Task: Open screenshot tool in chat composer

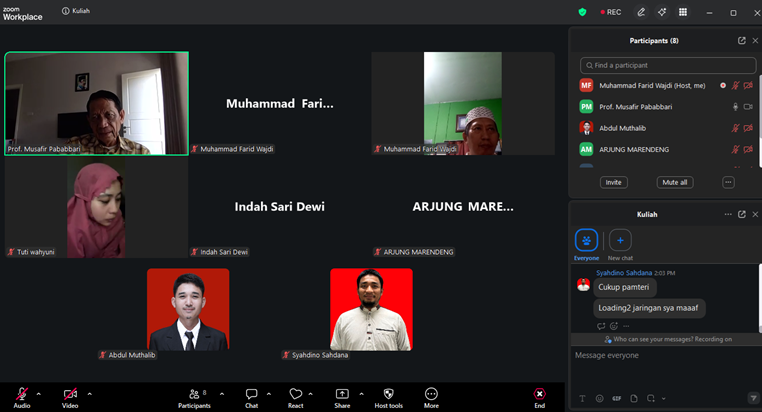Action: 651,398
